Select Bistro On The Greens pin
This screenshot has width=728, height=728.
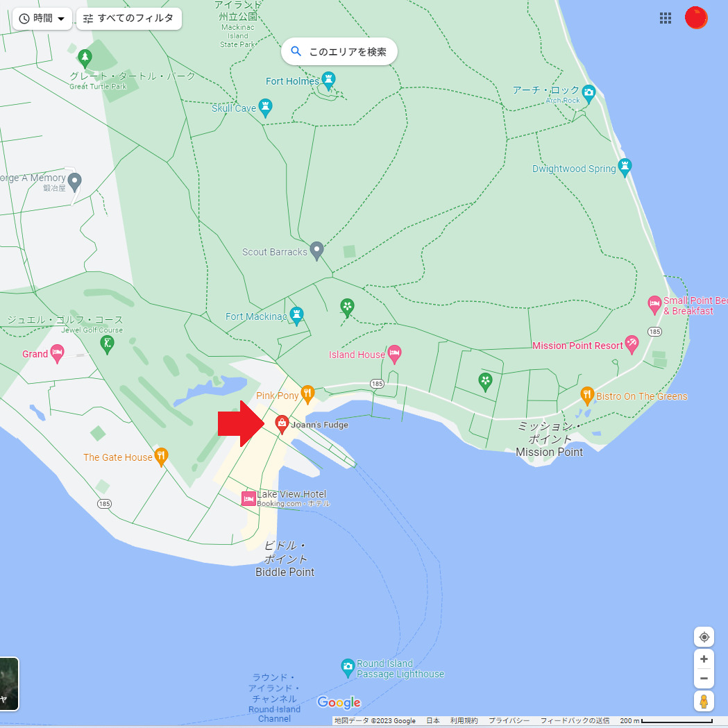[x=587, y=396]
